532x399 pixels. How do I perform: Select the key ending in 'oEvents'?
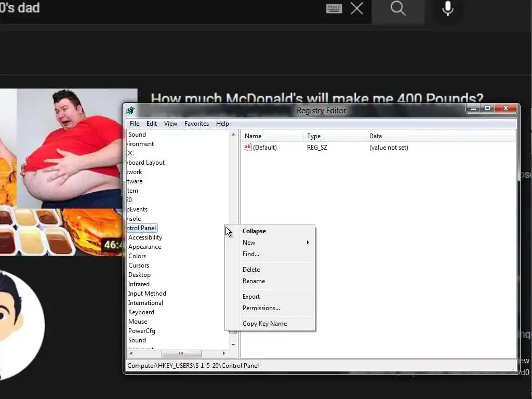tap(137, 209)
